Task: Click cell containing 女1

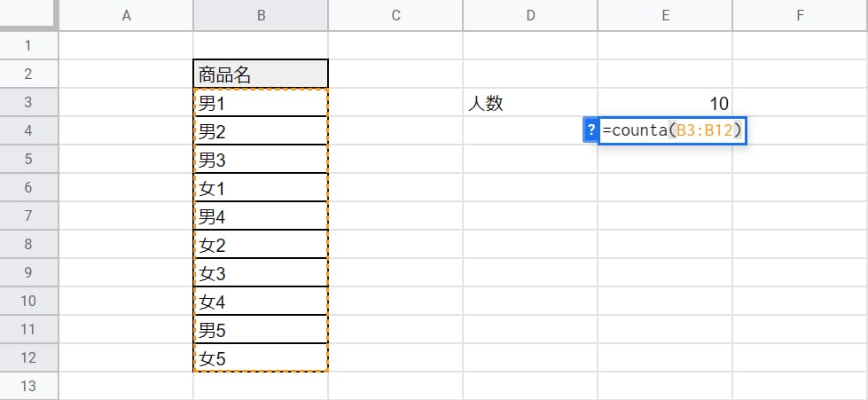Action: [261, 188]
